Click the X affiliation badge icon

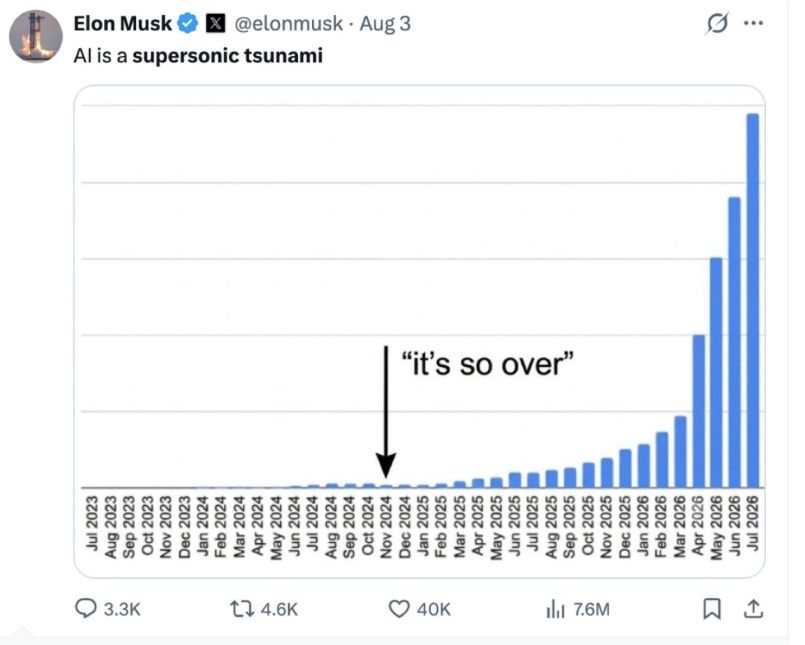[216, 24]
